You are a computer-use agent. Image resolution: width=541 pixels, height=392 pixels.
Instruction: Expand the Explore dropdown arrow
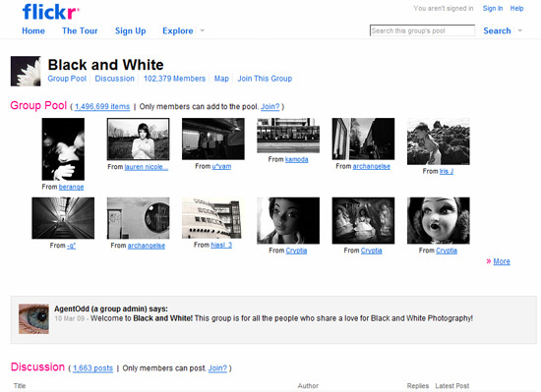coord(203,30)
